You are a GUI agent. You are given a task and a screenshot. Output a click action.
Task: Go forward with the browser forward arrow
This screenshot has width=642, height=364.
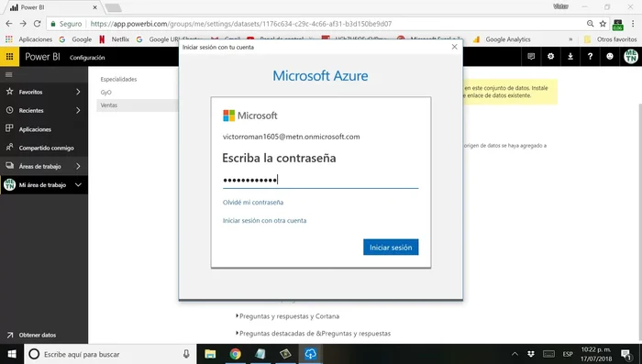tap(23, 24)
